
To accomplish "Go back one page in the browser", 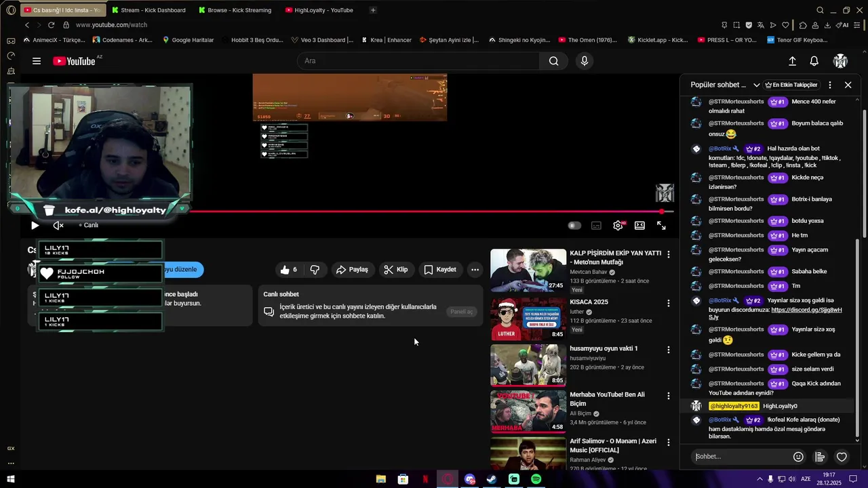I will coord(27,25).
